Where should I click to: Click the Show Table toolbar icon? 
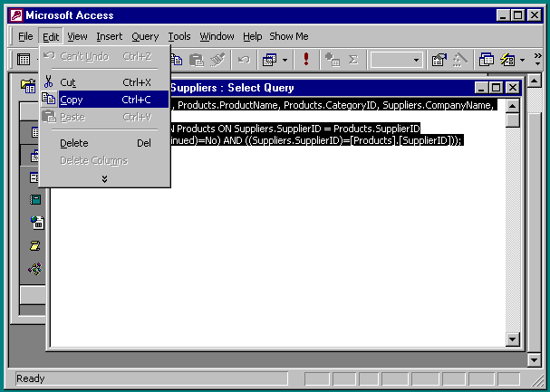tap(333, 60)
